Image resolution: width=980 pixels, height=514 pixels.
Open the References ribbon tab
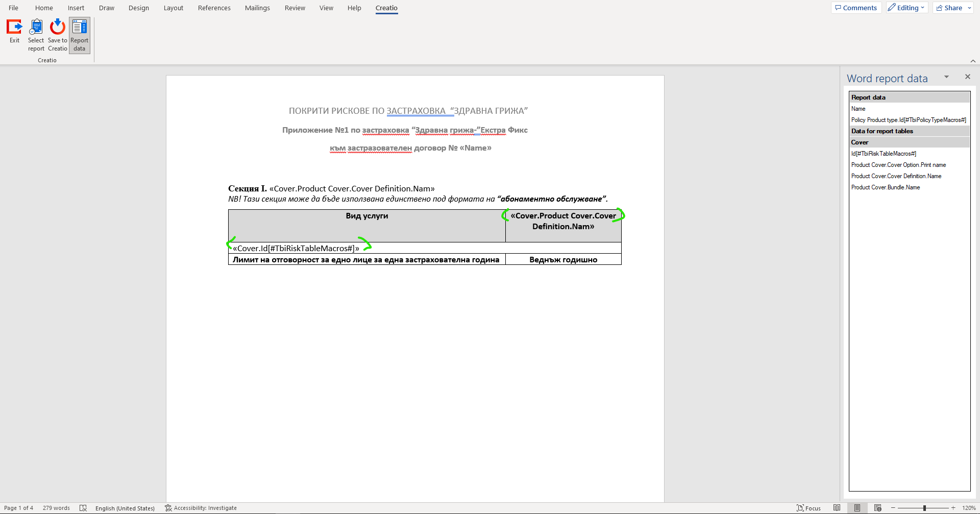pyautogui.click(x=214, y=8)
